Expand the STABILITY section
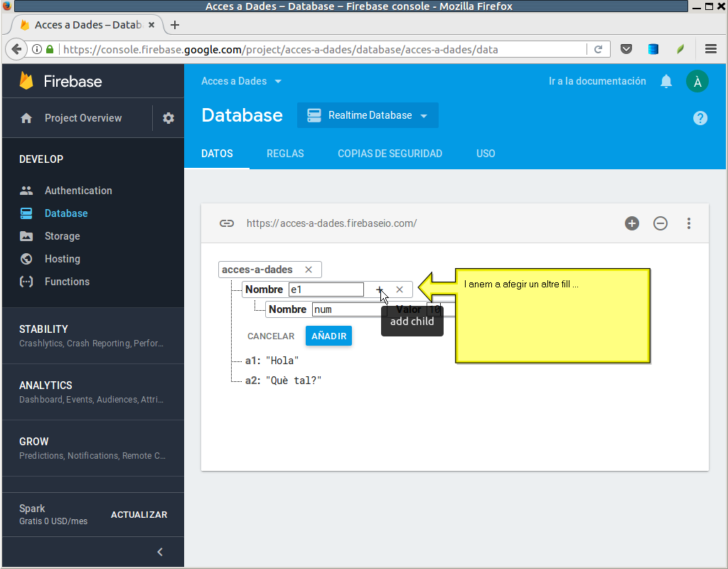This screenshot has height=569, width=728. (x=93, y=336)
